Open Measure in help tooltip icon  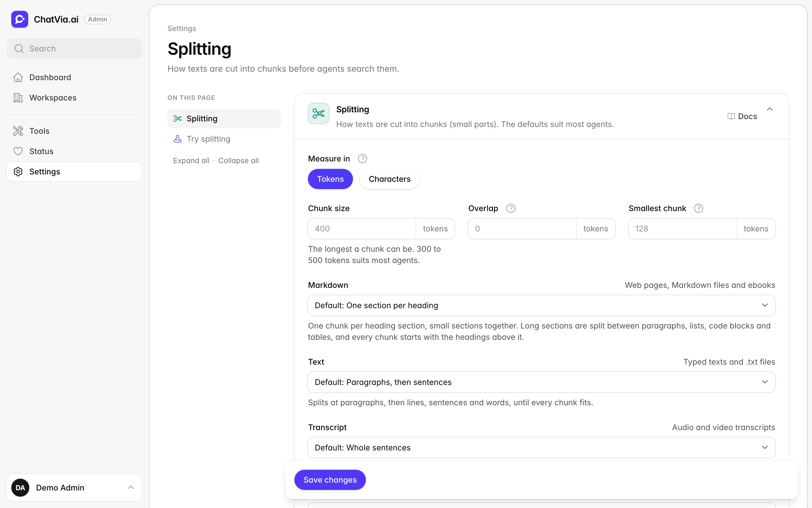tap(362, 159)
